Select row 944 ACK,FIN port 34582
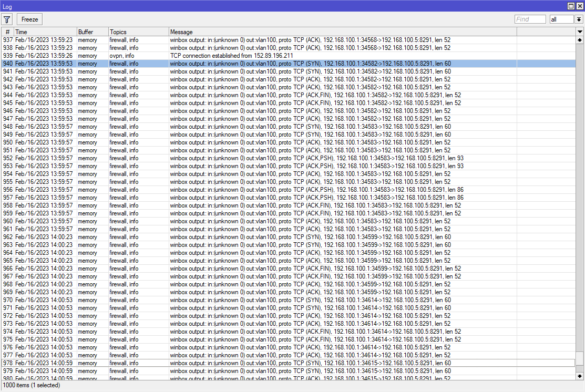585x392 pixels. [x=289, y=95]
